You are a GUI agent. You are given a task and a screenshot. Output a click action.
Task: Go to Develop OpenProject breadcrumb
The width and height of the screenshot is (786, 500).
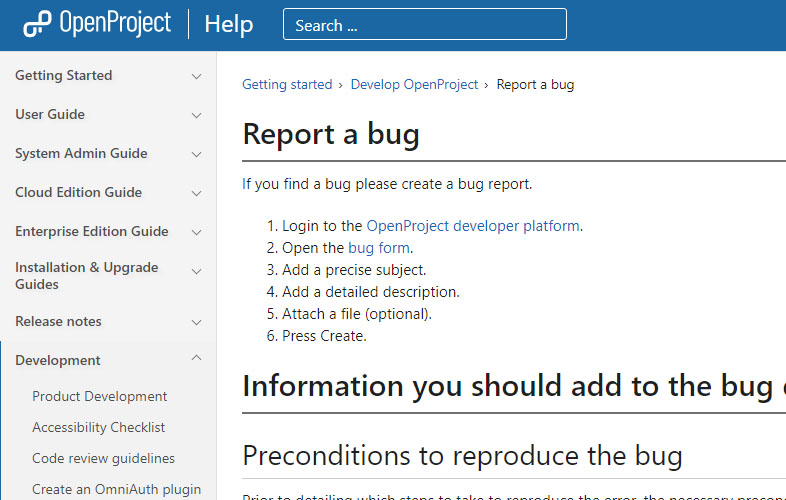(414, 85)
